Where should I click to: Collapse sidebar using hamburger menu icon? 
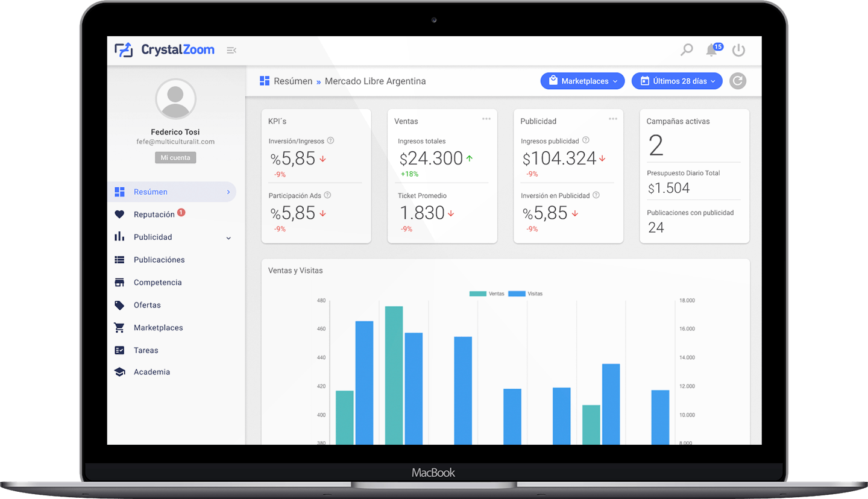click(x=231, y=50)
